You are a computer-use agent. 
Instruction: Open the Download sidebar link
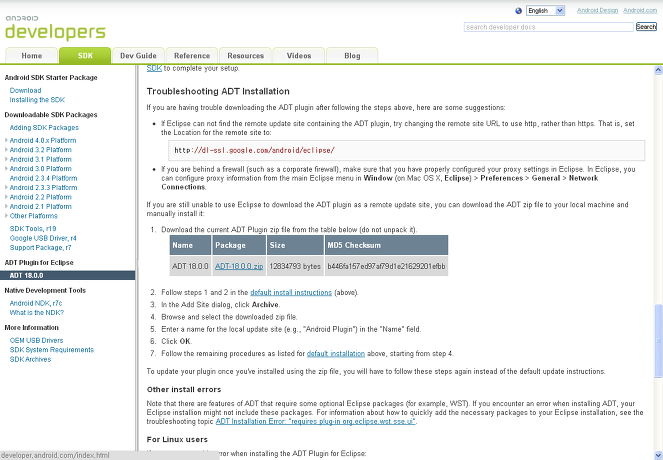click(25, 90)
